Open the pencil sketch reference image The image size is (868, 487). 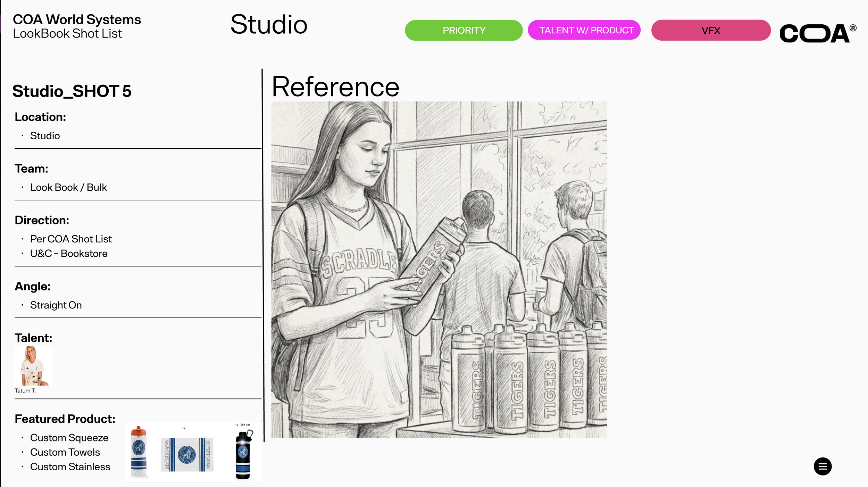pos(439,270)
